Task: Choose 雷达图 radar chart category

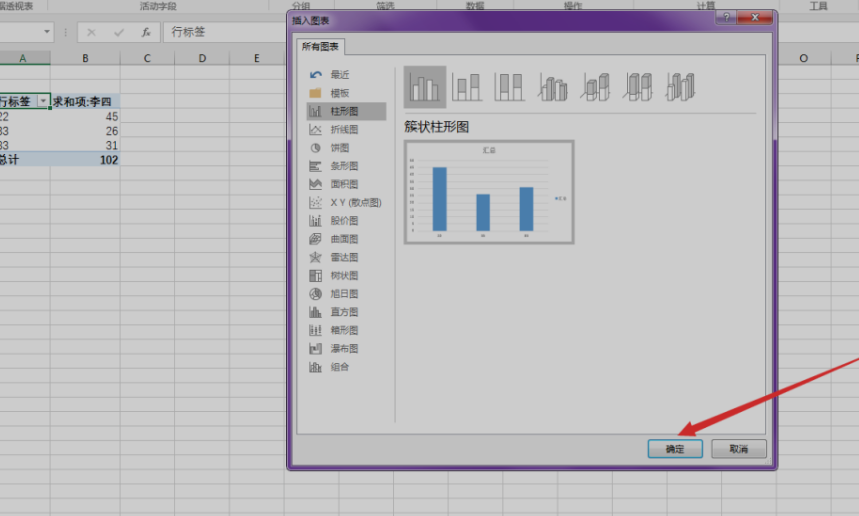Action: pos(346,257)
